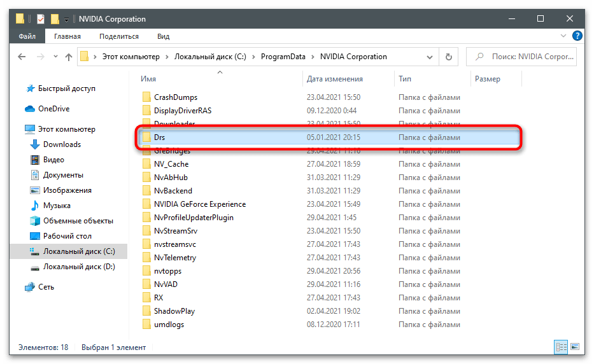This screenshot has height=364, width=594.
Task: Select Этот компьютер in the navigation pane
Action: [x=67, y=129]
